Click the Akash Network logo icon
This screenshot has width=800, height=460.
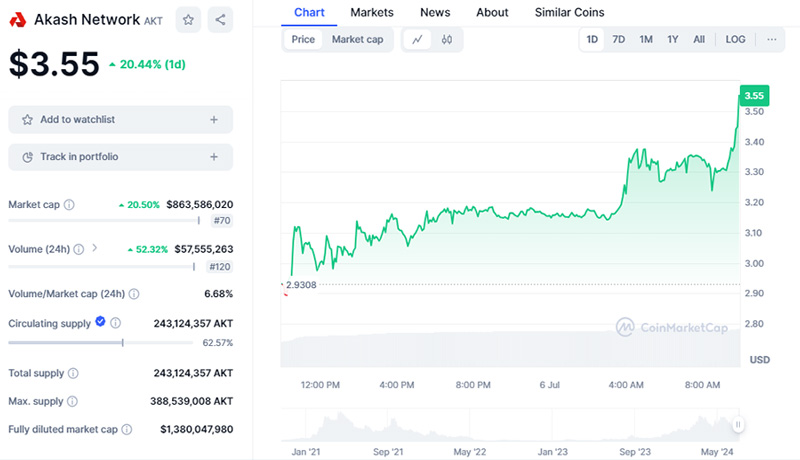18,19
